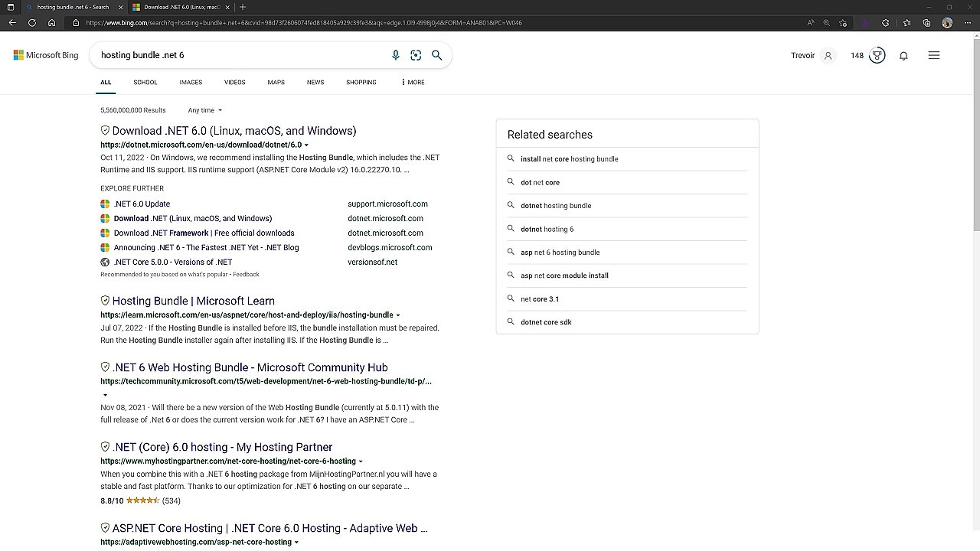The image size is (980, 551).
Task: Open the browser profile avatar
Action: pos(947,23)
